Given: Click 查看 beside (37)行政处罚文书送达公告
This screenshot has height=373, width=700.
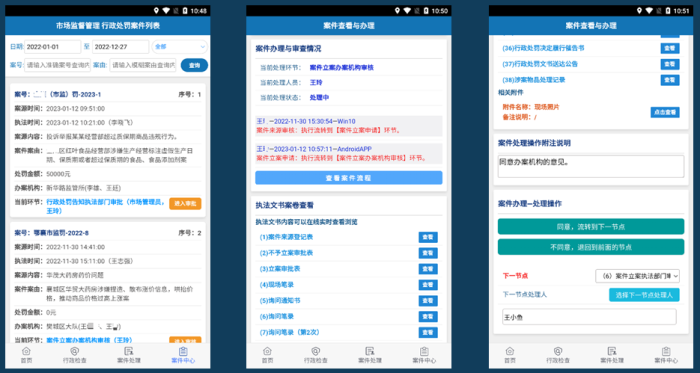Looking at the screenshot, I should pos(670,64).
